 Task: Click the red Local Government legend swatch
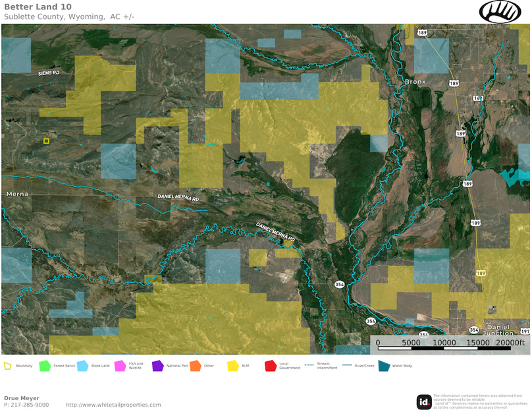click(x=270, y=365)
